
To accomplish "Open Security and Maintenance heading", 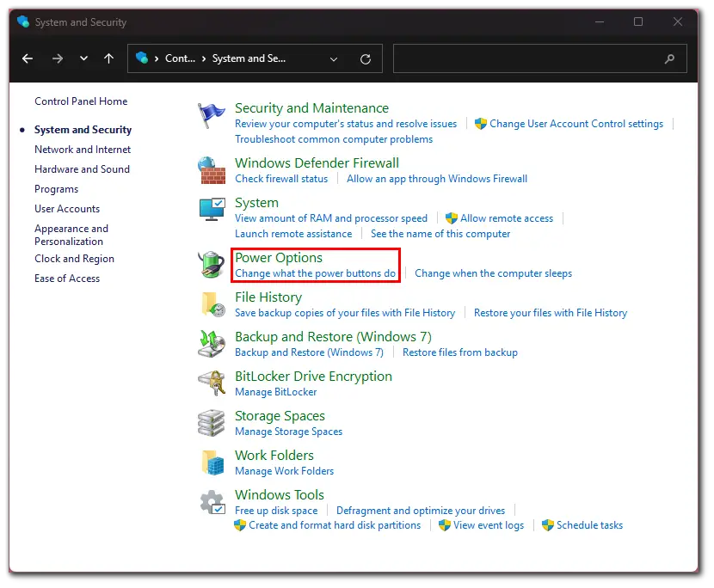I will (x=312, y=108).
